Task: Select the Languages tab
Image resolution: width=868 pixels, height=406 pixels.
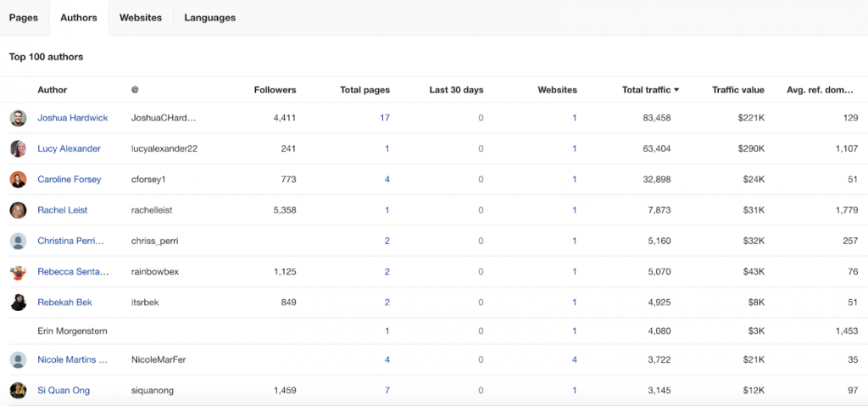Action: 210,18
